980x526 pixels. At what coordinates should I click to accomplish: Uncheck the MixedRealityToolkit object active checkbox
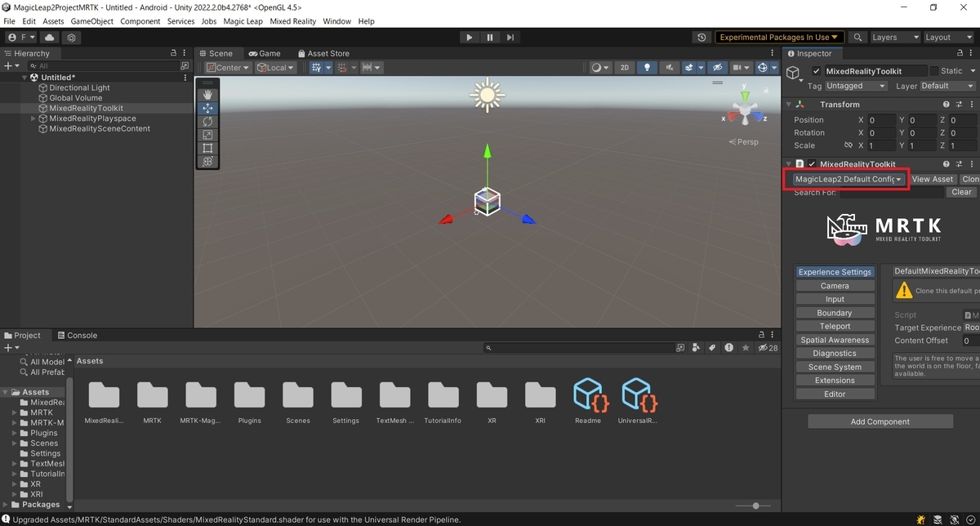[816, 71]
